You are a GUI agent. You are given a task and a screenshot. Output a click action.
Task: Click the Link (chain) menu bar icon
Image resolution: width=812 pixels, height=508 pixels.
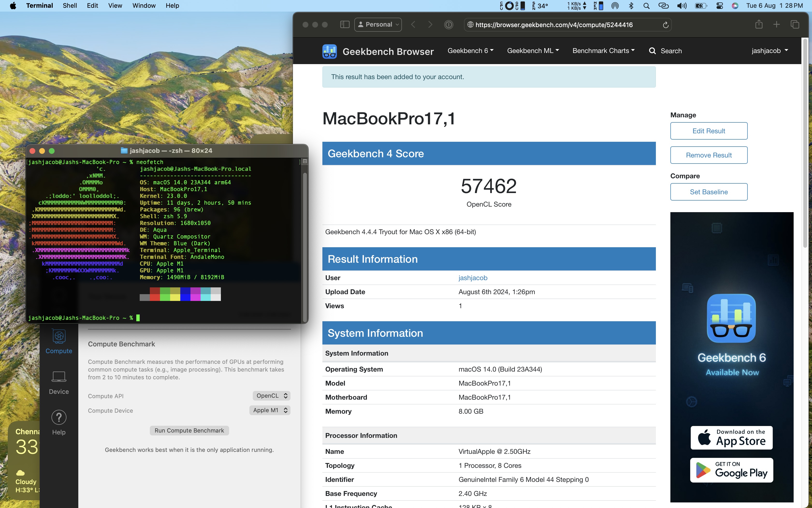(x=663, y=6)
